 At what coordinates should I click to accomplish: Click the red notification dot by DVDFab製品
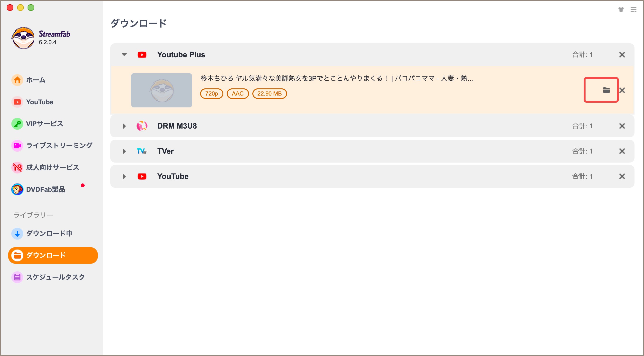pos(83,185)
